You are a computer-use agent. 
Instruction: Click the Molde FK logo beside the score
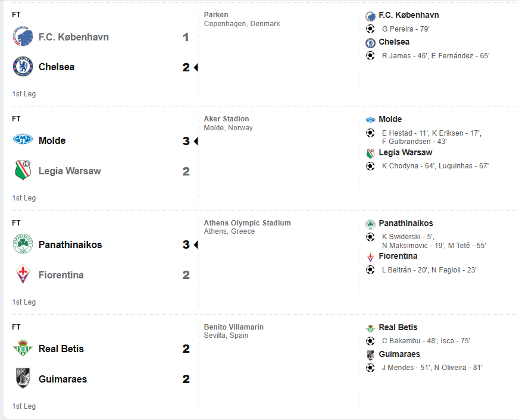tap(23, 139)
